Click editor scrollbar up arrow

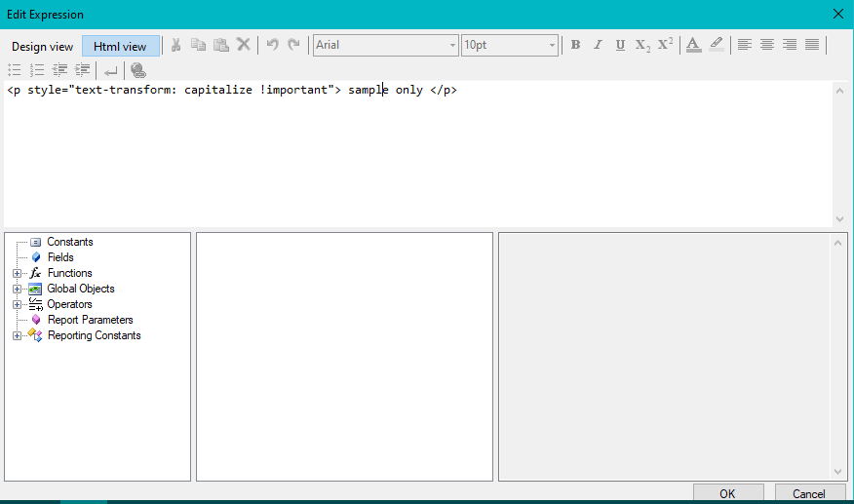839,91
